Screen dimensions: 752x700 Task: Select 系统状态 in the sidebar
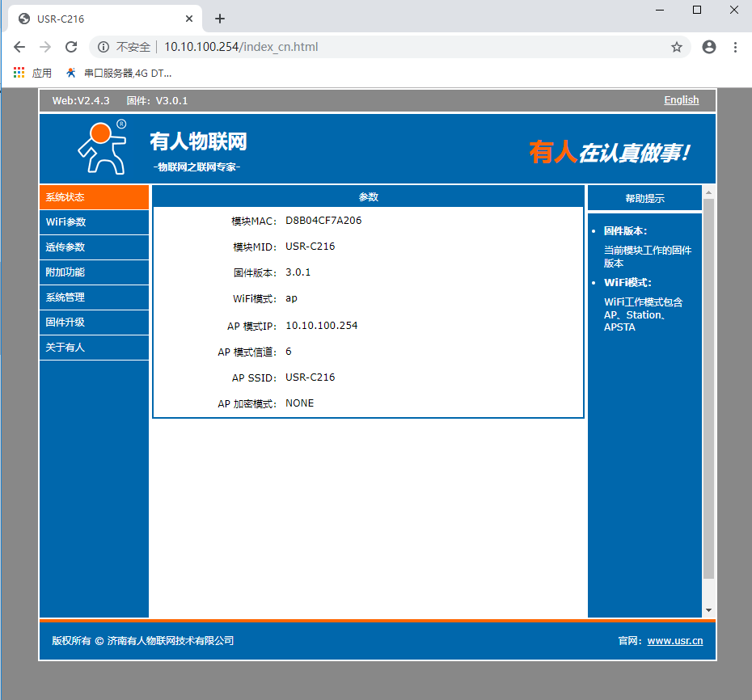pyautogui.click(x=94, y=197)
